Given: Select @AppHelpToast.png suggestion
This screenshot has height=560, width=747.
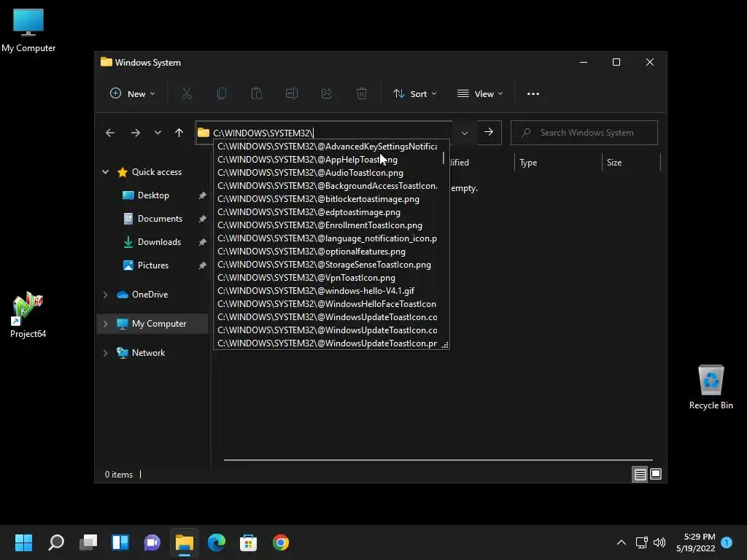Looking at the screenshot, I should pyautogui.click(x=328, y=160).
